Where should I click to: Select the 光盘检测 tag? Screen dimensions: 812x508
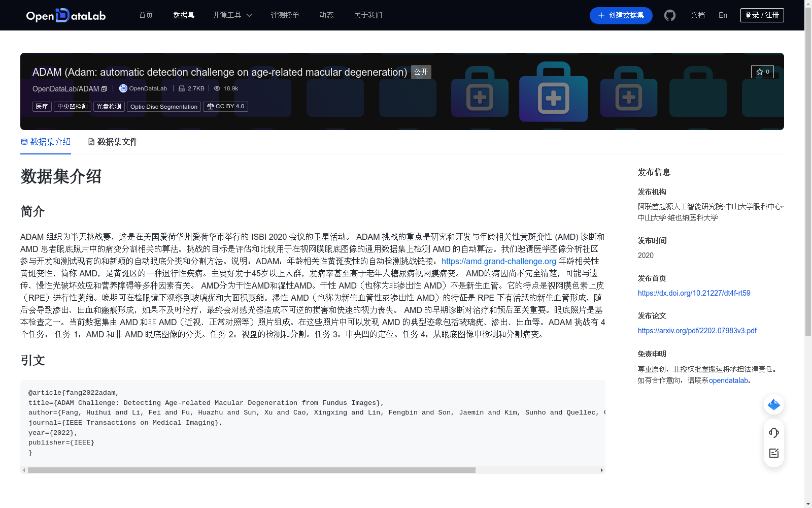pyautogui.click(x=109, y=107)
